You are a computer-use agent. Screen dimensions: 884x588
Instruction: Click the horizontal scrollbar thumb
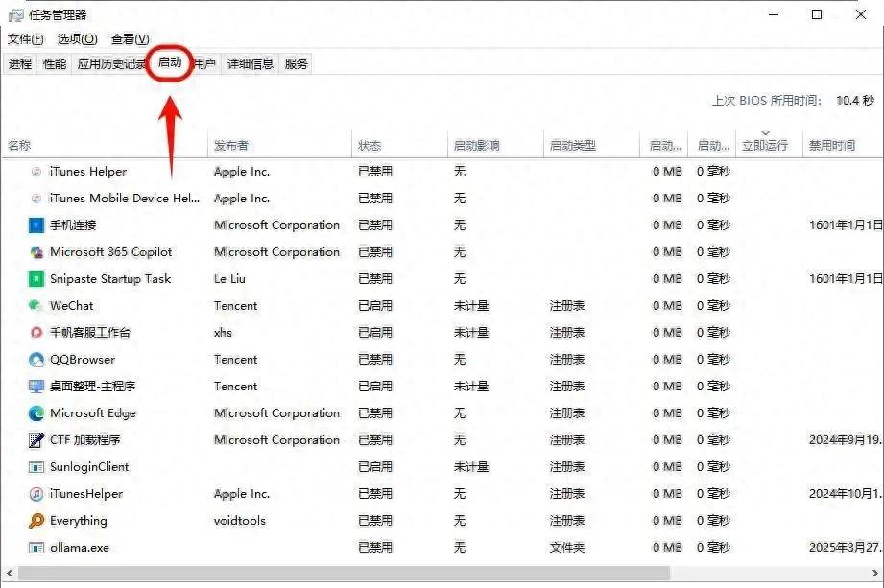pos(344,574)
